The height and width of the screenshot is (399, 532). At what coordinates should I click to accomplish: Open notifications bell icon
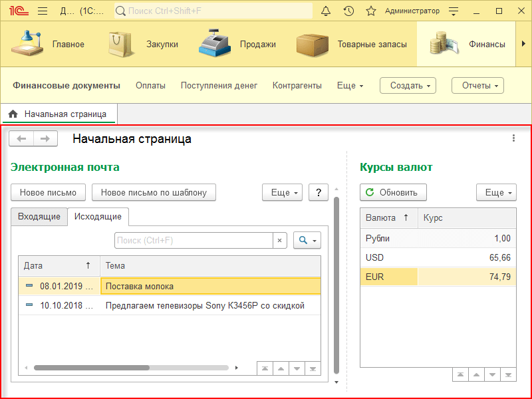(x=326, y=11)
